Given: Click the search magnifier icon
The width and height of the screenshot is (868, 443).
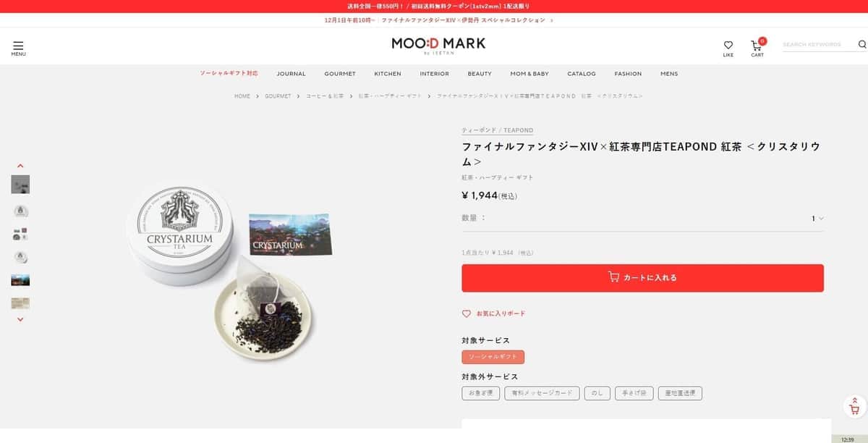Looking at the screenshot, I should point(862,44).
